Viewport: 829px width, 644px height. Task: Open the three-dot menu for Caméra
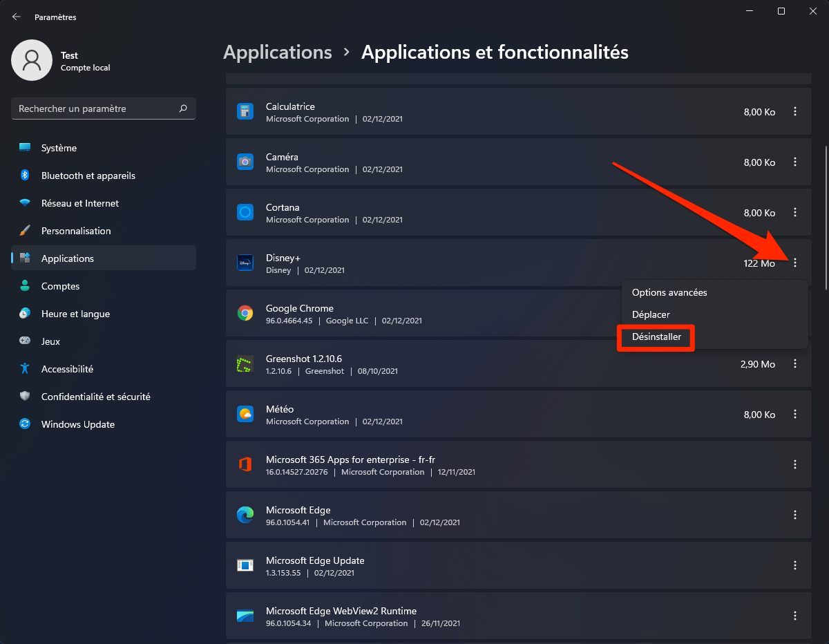795,162
